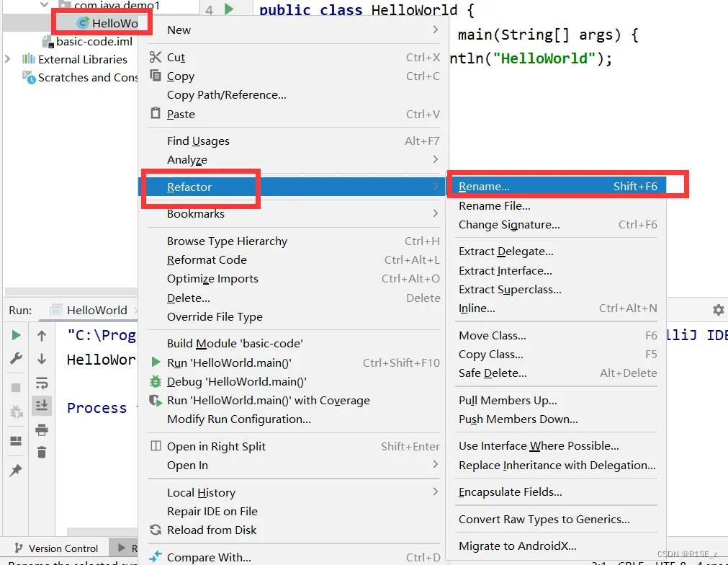This screenshot has width=728, height=565.
Task: Choose Inline... refactor option
Action: [x=557, y=308]
